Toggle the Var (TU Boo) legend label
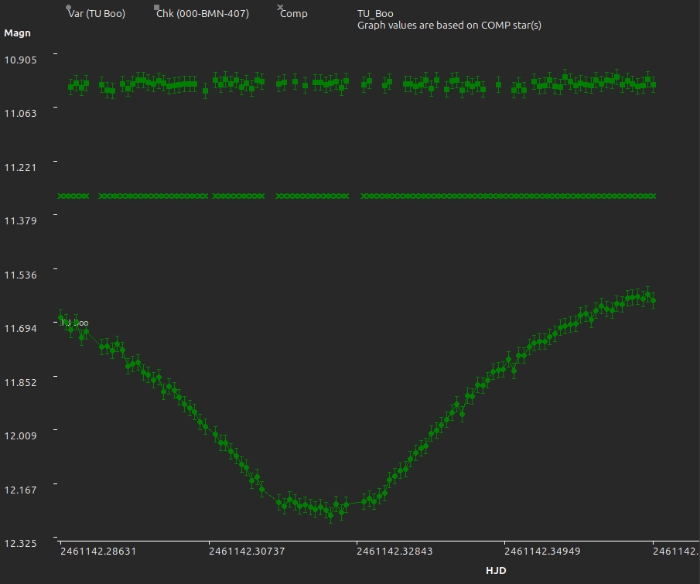The image size is (700, 584). (x=96, y=14)
